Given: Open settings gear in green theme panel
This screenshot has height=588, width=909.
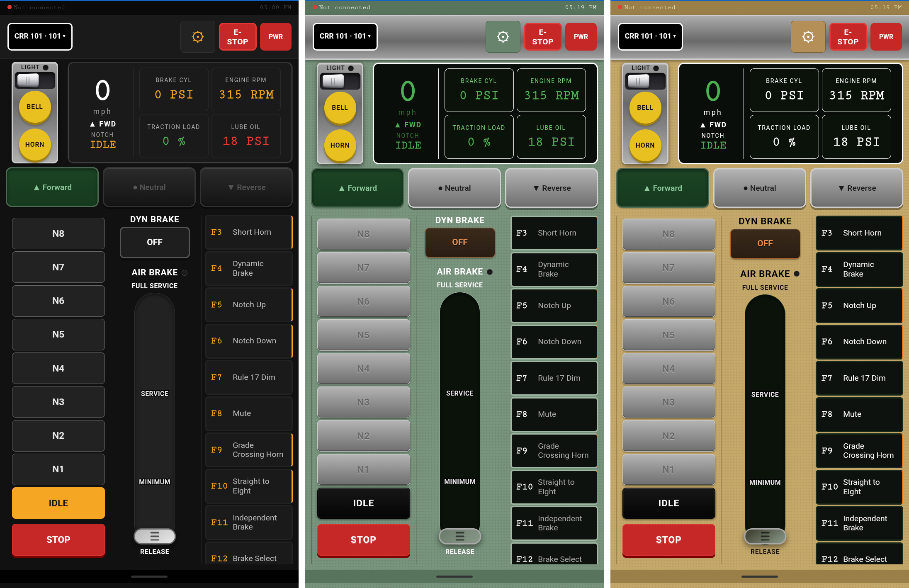Looking at the screenshot, I should [x=503, y=36].
